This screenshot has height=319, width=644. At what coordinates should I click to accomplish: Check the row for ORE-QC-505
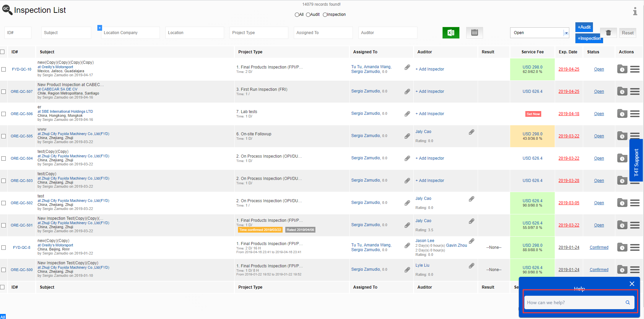click(3, 136)
